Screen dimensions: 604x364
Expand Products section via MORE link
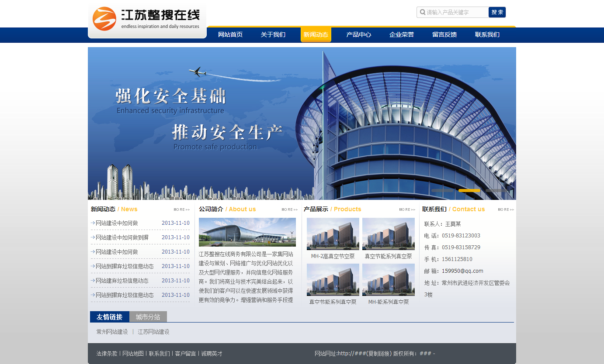[x=407, y=209]
